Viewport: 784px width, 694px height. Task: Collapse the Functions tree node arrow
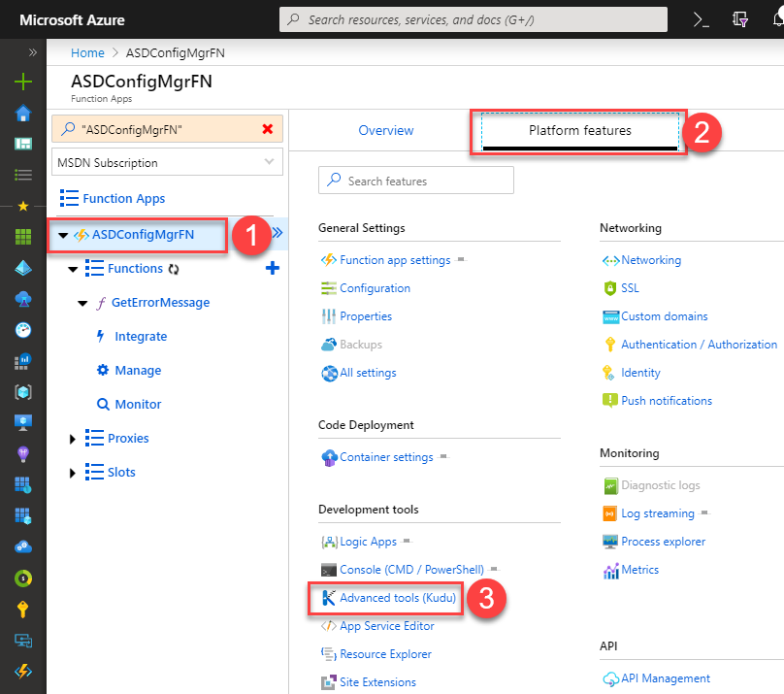tap(73, 269)
